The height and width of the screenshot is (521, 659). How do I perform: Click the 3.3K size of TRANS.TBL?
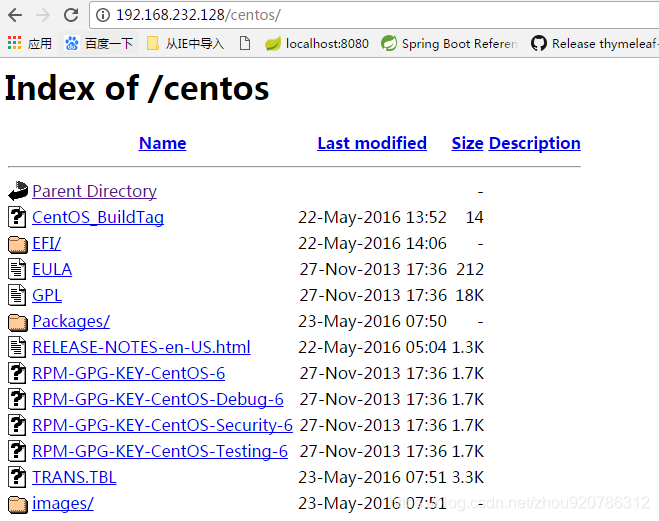[468, 478]
